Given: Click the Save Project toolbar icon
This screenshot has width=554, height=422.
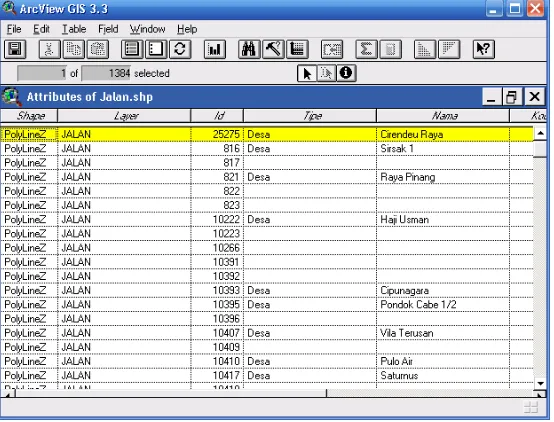Looking at the screenshot, I should pyautogui.click(x=15, y=49).
